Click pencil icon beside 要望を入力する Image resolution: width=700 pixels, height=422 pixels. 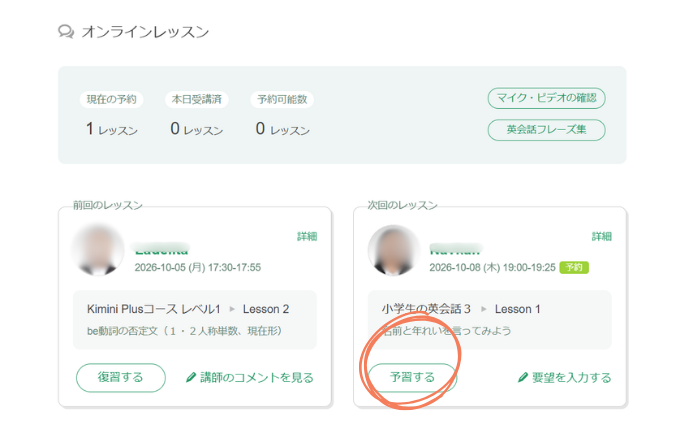click(x=523, y=377)
